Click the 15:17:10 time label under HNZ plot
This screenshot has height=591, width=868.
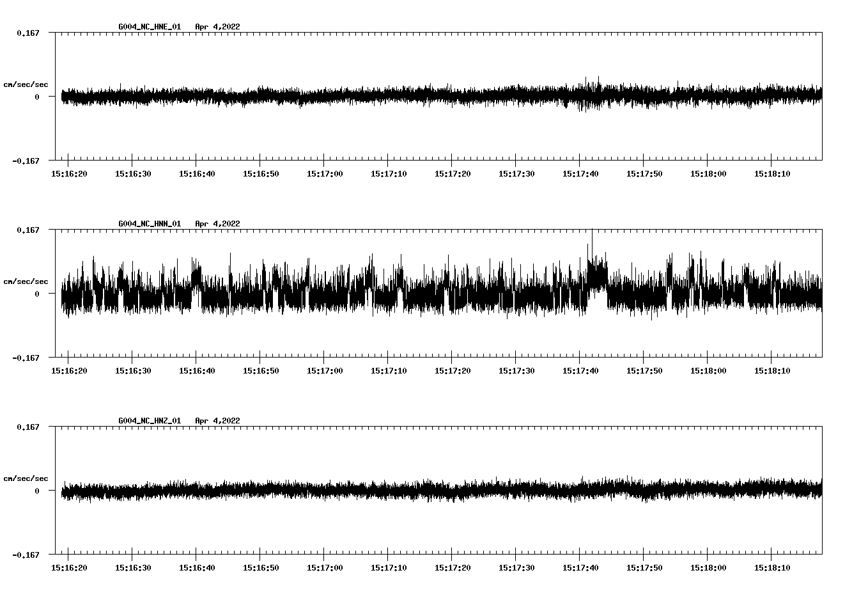point(389,568)
